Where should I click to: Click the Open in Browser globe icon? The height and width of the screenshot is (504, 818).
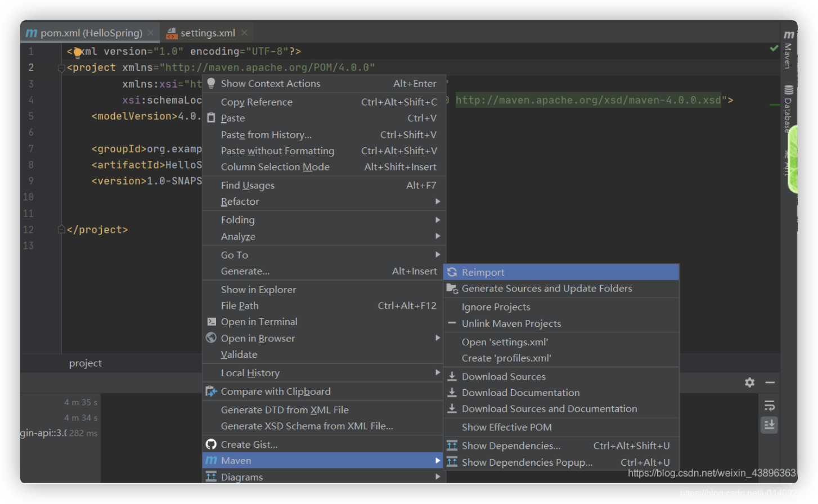[211, 338]
